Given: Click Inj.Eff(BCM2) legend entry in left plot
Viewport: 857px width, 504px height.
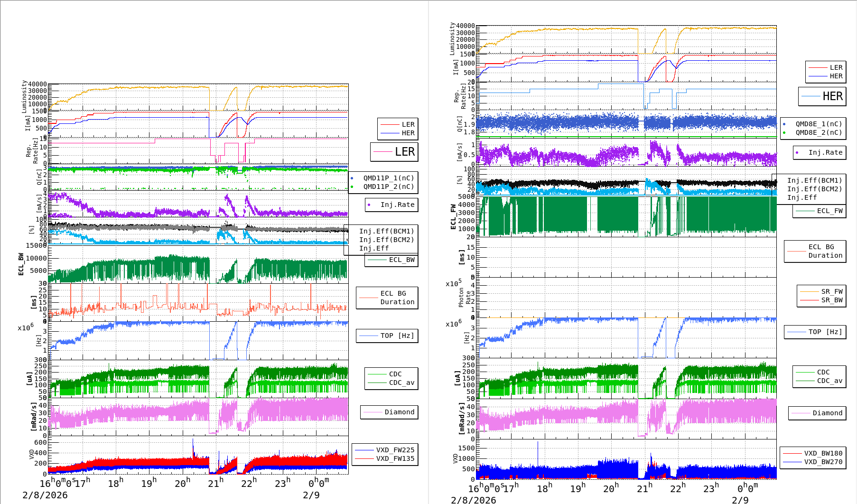Looking at the screenshot, I should [387, 240].
